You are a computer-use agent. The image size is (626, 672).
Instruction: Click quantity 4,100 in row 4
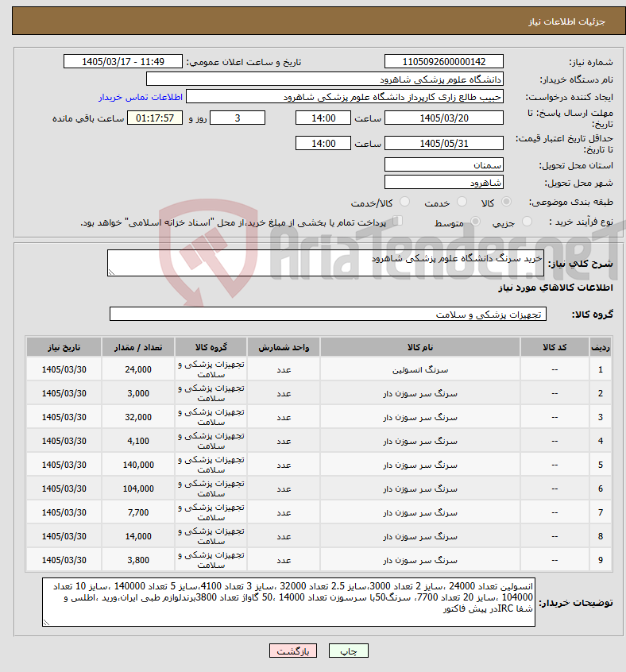pyautogui.click(x=138, y=441)
